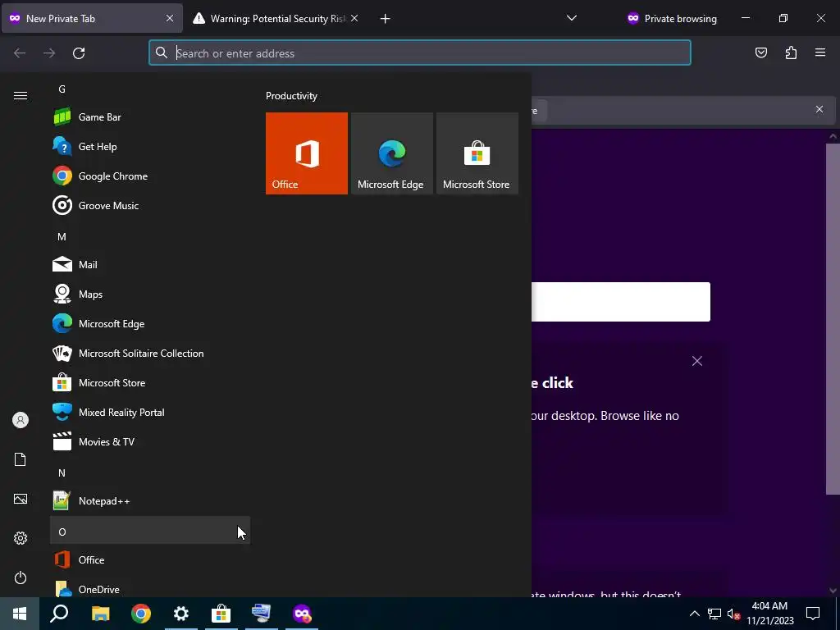Click the Firefox page vertical scrollbar
Screen dimensions: 840x630
click(x=833, y=318)
